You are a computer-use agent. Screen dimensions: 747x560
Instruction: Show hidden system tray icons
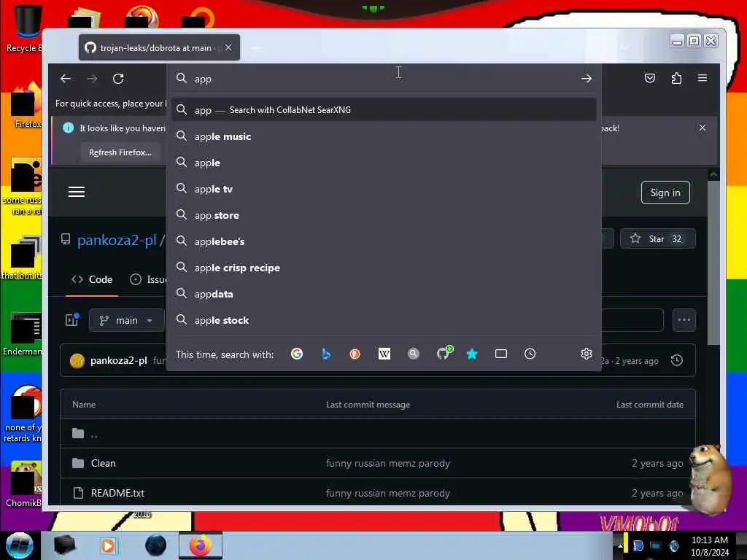(x=620, y=545)
